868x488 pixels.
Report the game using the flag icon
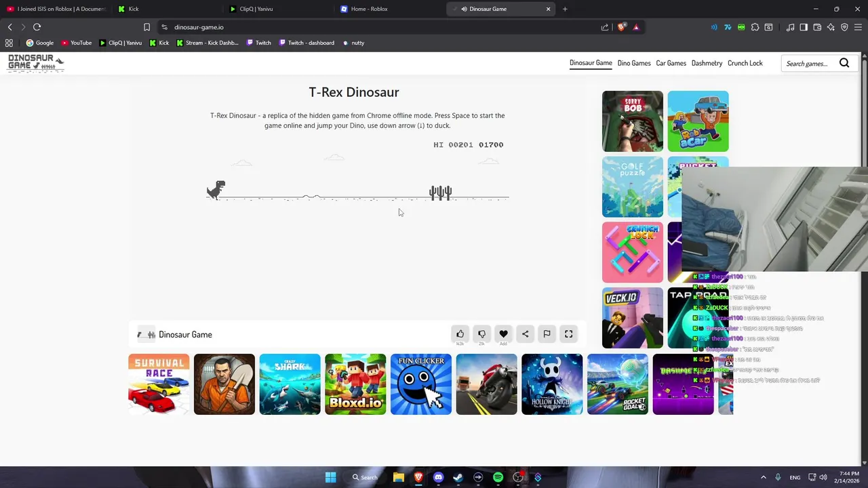[547, 334]
